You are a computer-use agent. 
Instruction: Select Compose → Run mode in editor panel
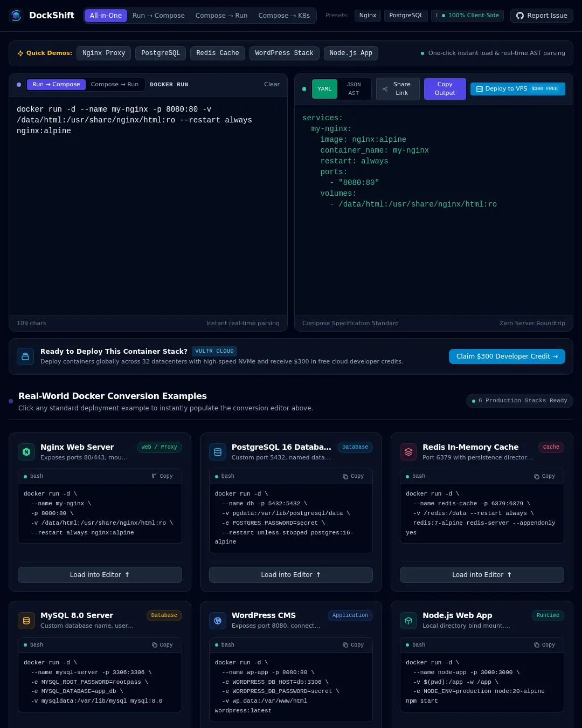pyautogui.click(x=115, y=85)
